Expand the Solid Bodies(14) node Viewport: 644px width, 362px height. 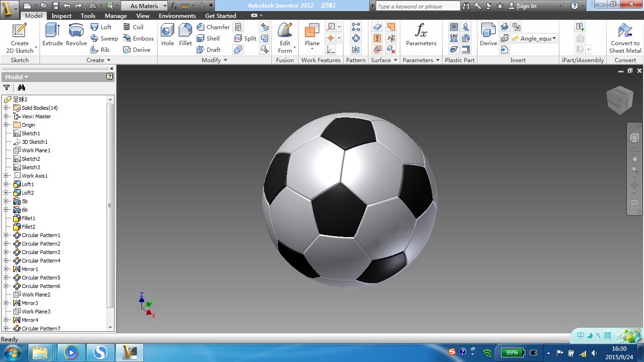click(6, 108)
